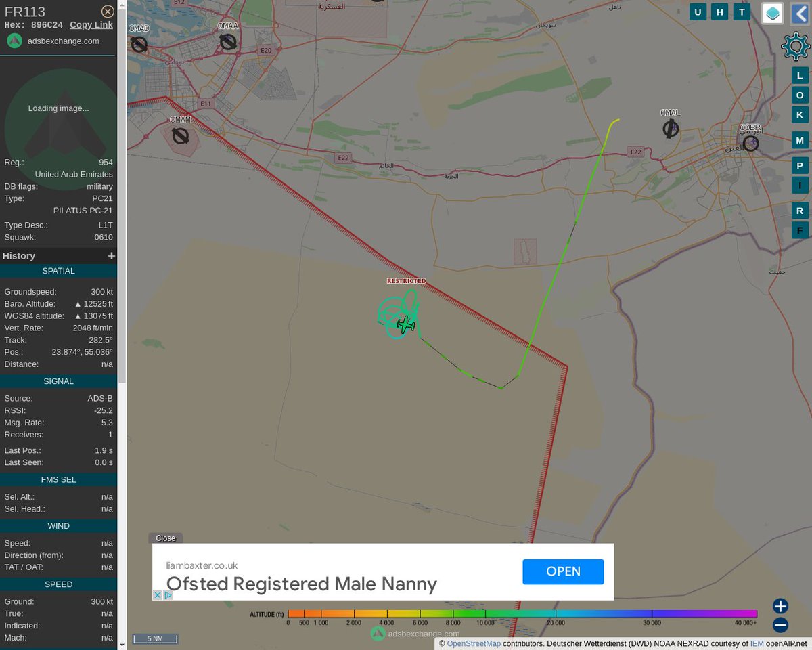This screenshot has width=812, height=650.
Task: Click the 5 NM scale bar
Action: 155,638
